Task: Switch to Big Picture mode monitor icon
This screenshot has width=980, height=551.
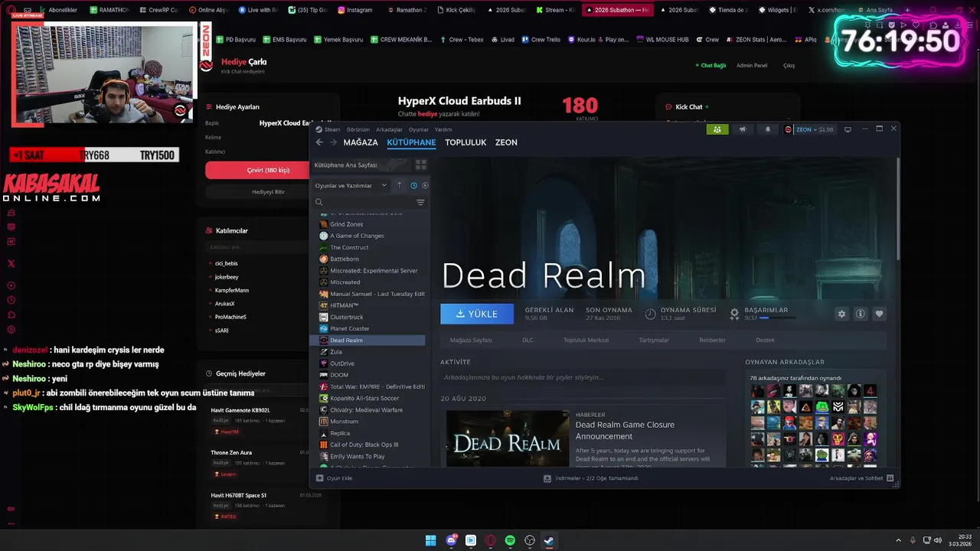Action: 848,129
